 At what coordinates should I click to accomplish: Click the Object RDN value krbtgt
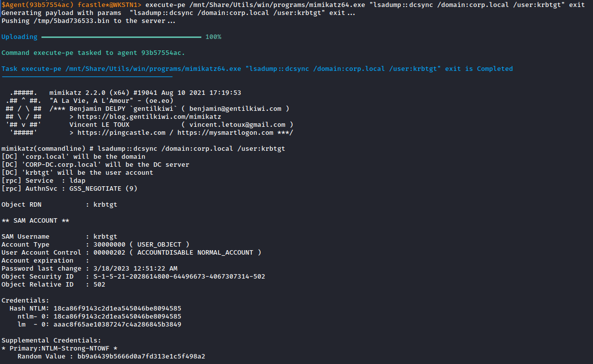[105, 205]
